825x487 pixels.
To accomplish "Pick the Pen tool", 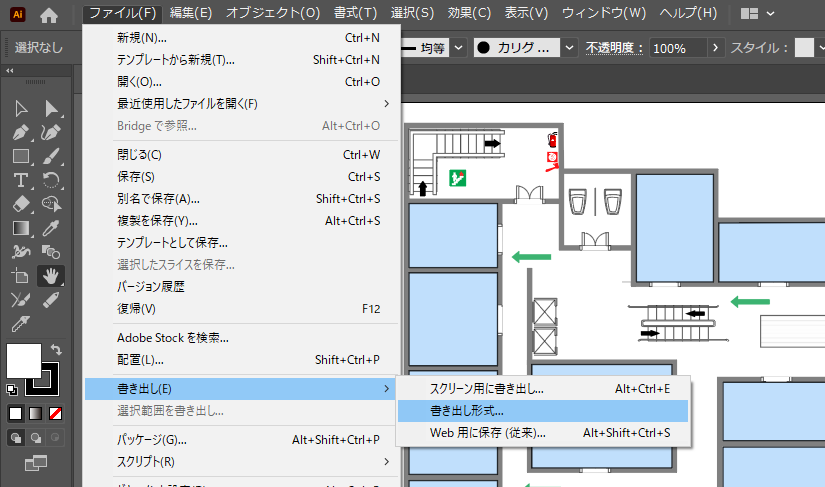I will tap(20, 132).
